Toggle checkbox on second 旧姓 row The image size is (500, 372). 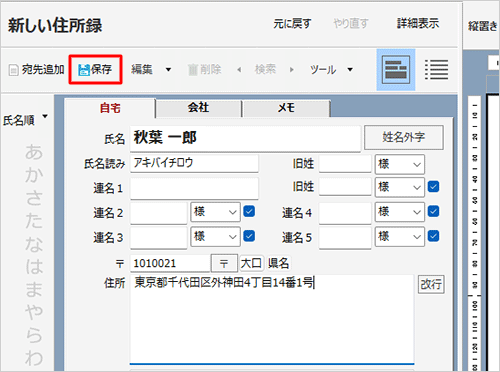433,187
